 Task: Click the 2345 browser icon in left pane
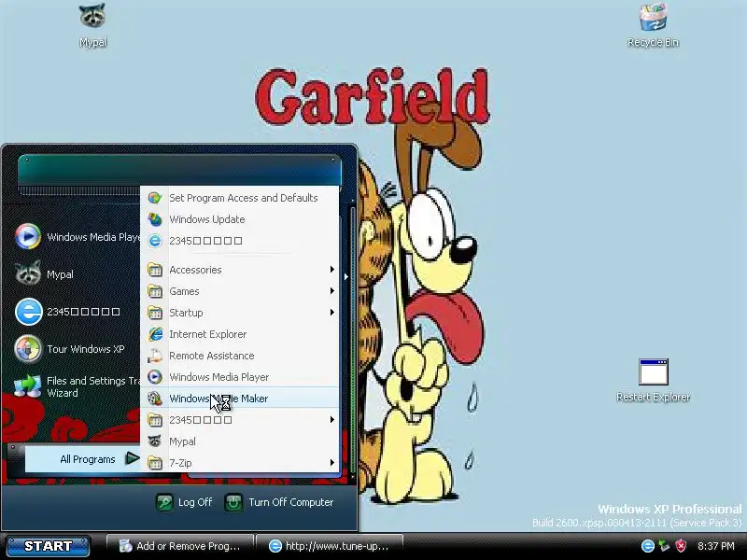click(28, 312)
